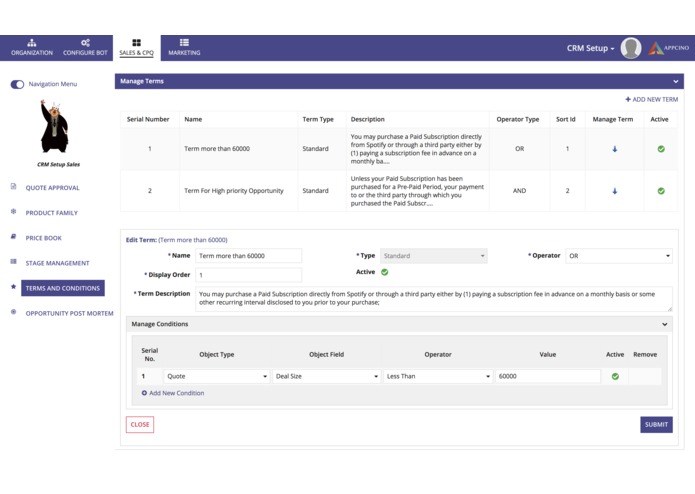Toggle active checkmark for High priority Opportunity row
This screenshot has width=695, height=494.
pos(661,191)
